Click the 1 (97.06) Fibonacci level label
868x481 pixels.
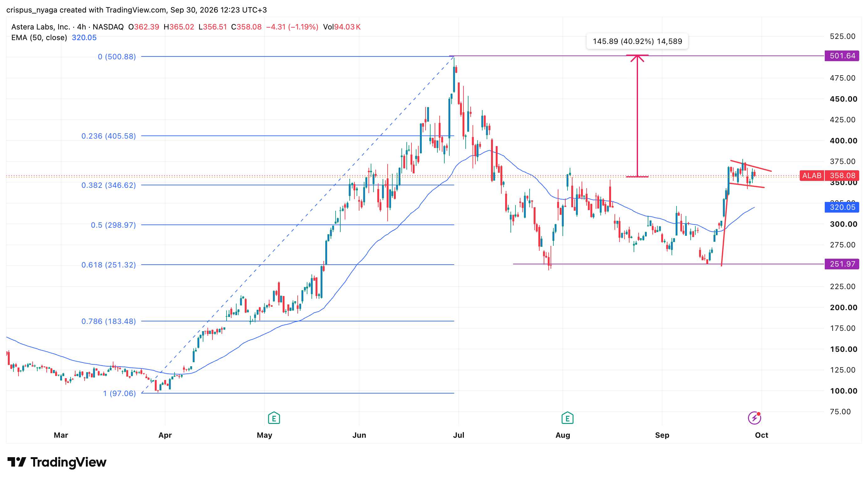pyautogui.click(x=119, y=394)
